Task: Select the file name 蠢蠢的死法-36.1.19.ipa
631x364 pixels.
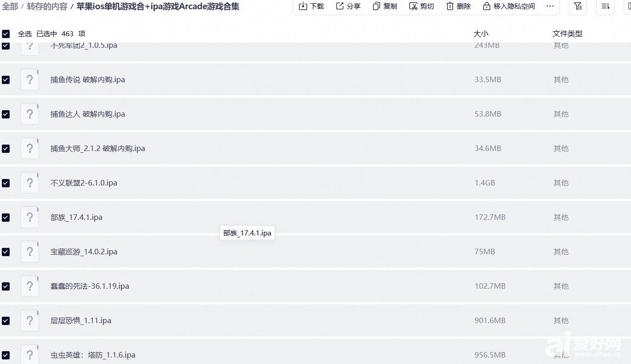Action: pyautogui.click(x=90, y=286)
